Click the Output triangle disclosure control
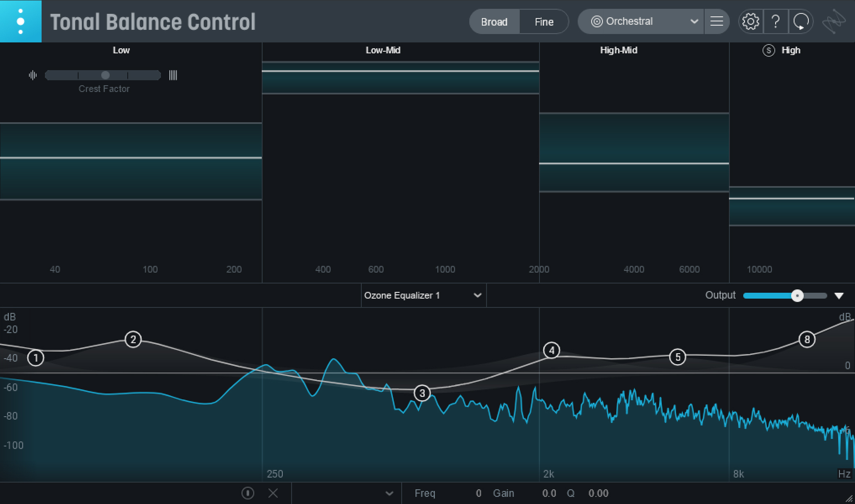This screenshot has width=855, height=504. (839, 295)
